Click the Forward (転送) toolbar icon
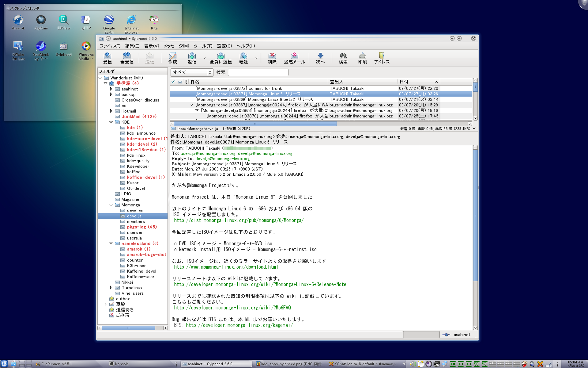Screen dimensions: 588x368 (x=243, y=58)
